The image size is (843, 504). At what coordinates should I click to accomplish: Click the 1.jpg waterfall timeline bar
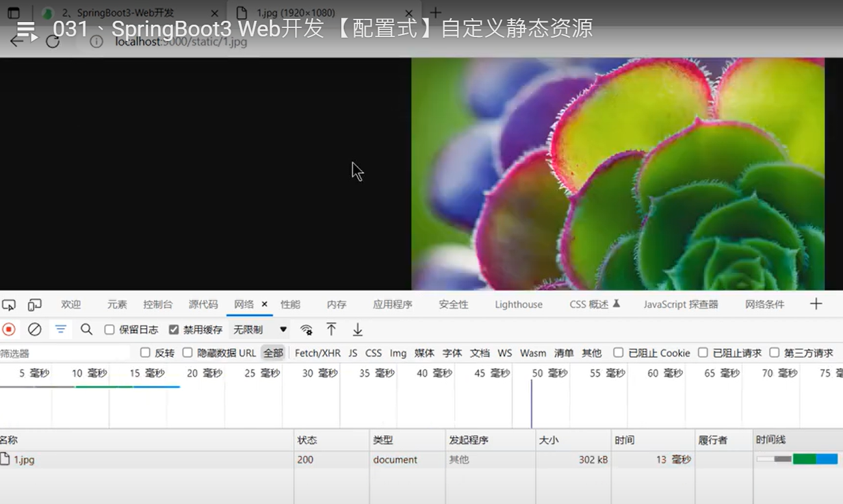(x=797, y=459)
